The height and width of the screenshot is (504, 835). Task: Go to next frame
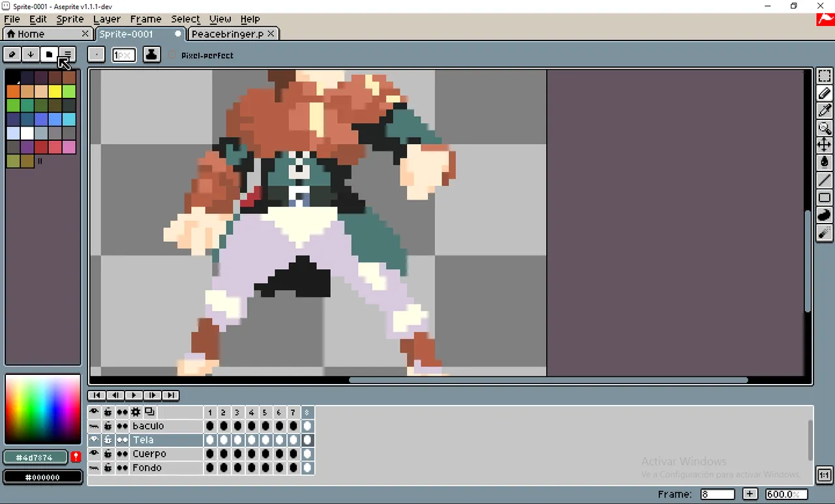click(152, 395)
